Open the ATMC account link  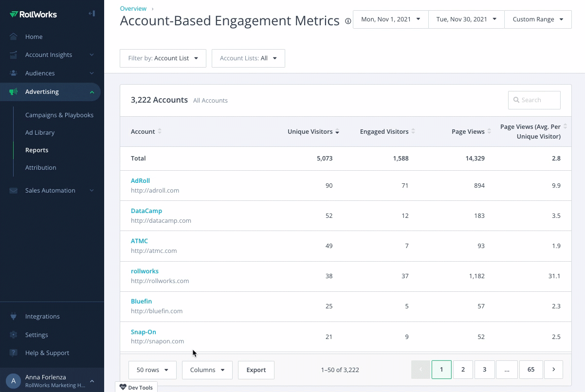pos(139,241)
